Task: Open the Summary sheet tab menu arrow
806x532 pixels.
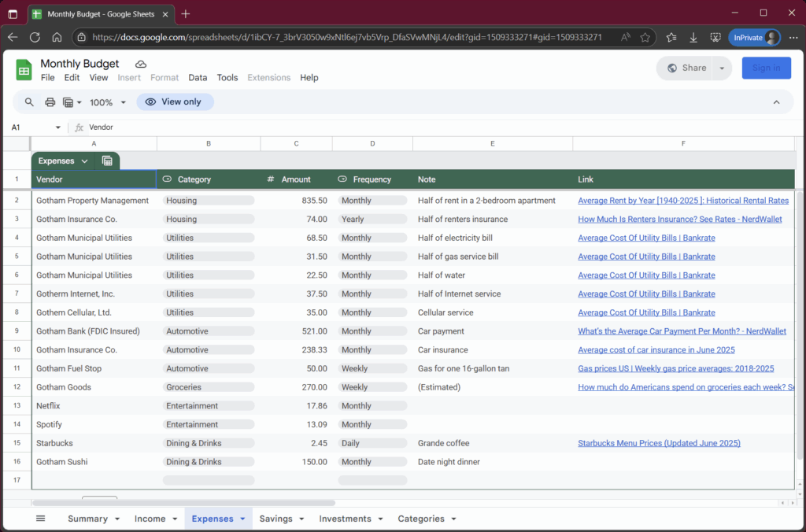Action: coord(117,519)
